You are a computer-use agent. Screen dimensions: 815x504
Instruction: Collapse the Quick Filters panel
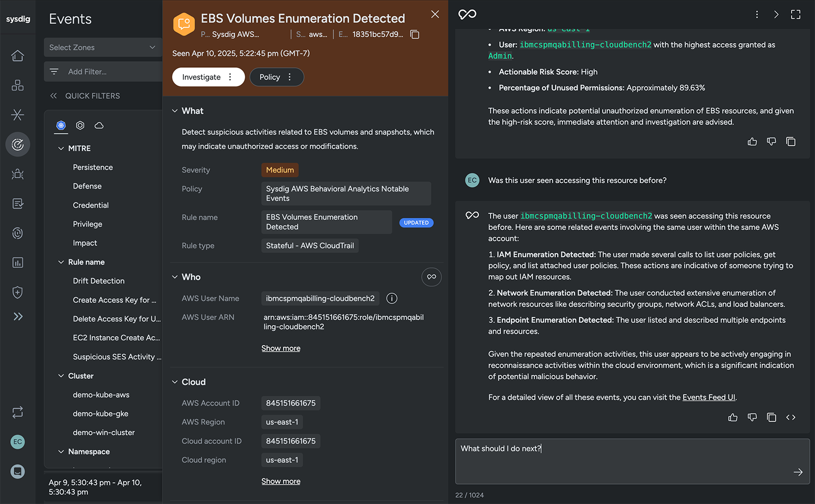[x=53, y=96]
